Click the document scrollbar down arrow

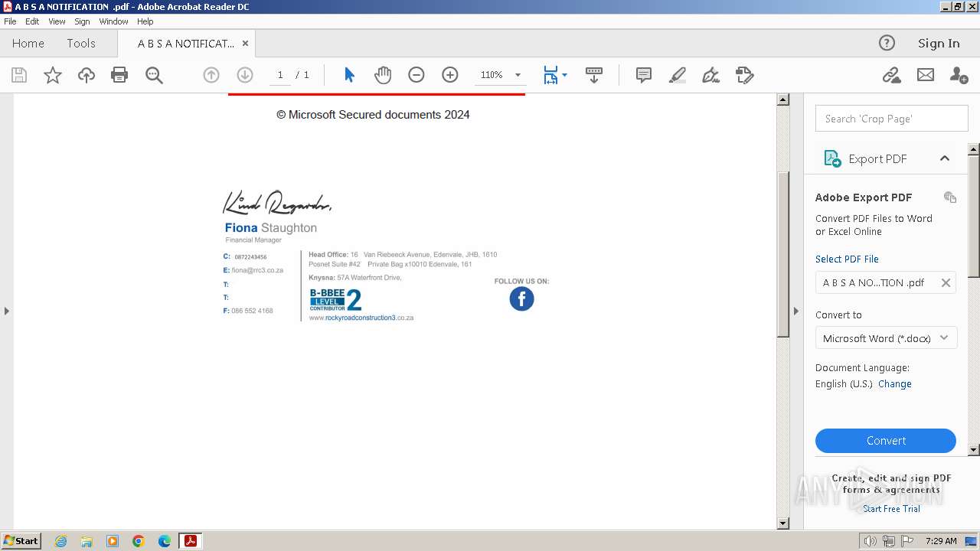click(782, 523)
